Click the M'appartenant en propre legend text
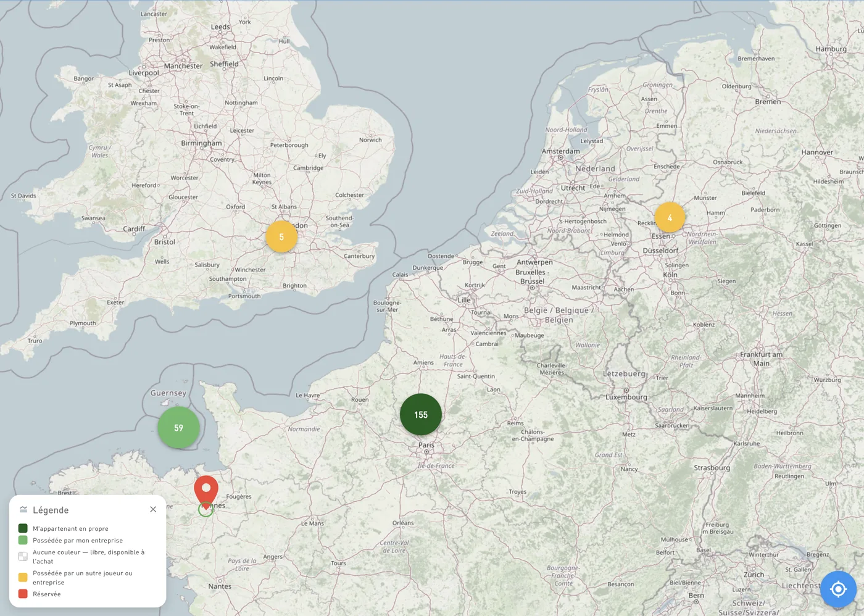This screenshot has width=864, height=616. [x=70, y=529]
